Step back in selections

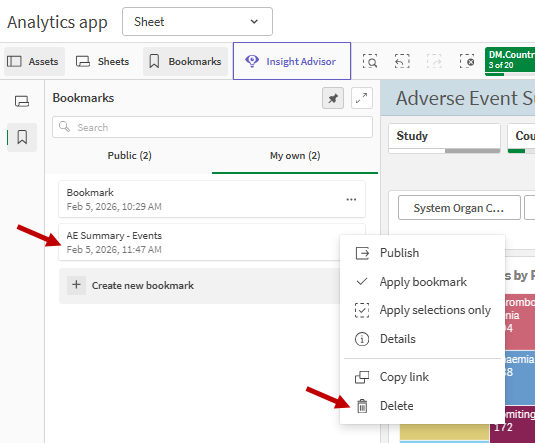(402, 61)
